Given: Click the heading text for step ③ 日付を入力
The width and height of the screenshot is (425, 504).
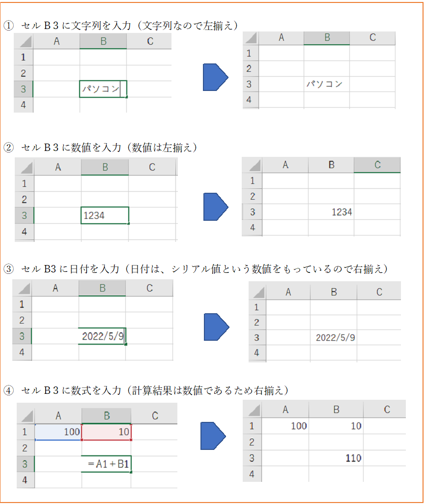Looking at the screenshot, I should click(x=197, y=269).
